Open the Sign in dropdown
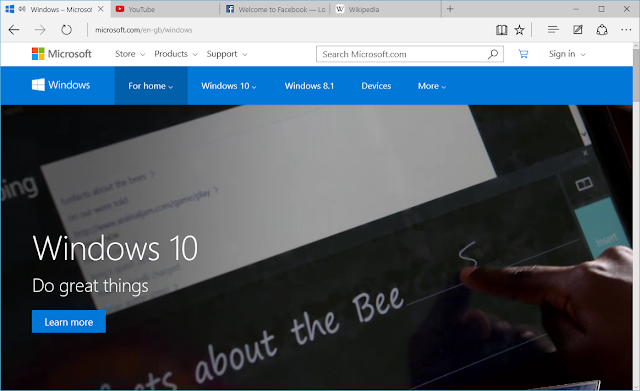The image size is (640, 391). click(567, 54)
